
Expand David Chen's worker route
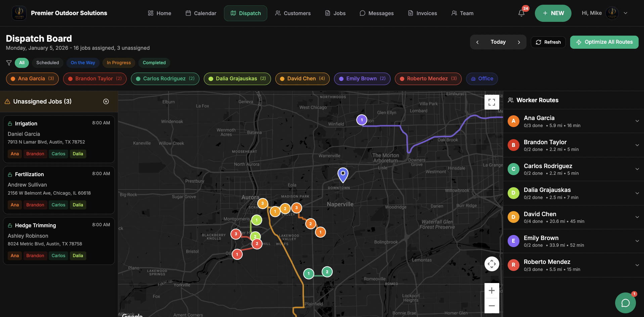pos(637,217)
